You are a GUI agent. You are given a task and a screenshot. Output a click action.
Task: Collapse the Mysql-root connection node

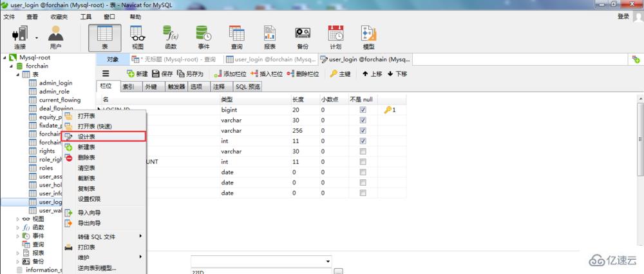[5, 57]
